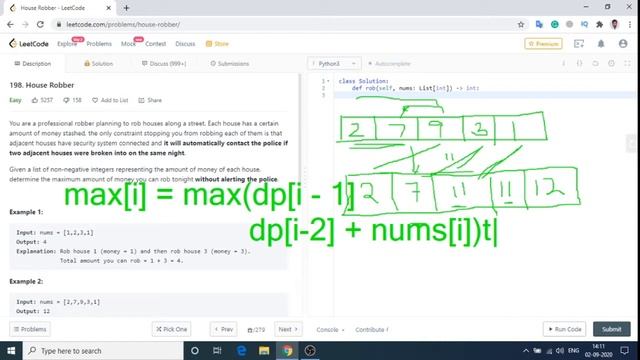Open the green Grammarly extension
640x360 pixels.
554,24
